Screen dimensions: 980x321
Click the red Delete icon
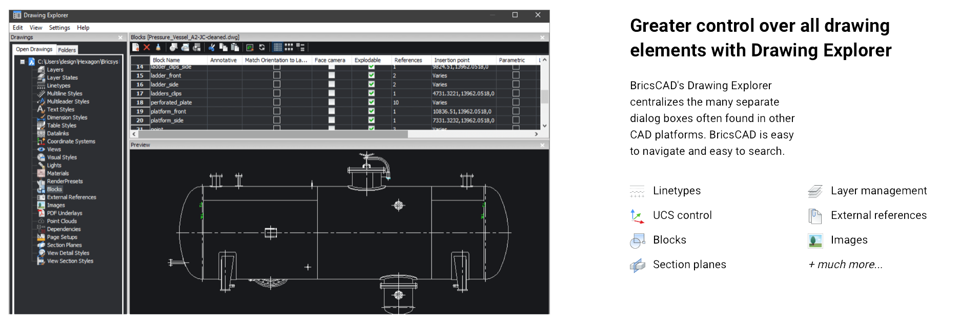click(x=147, y=47)
